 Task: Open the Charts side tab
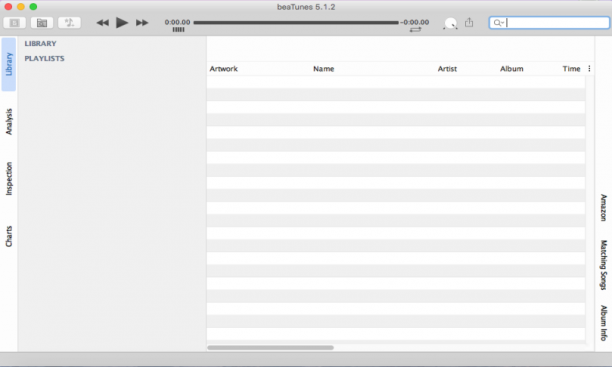pyautogui.click(x=9, y=236)
